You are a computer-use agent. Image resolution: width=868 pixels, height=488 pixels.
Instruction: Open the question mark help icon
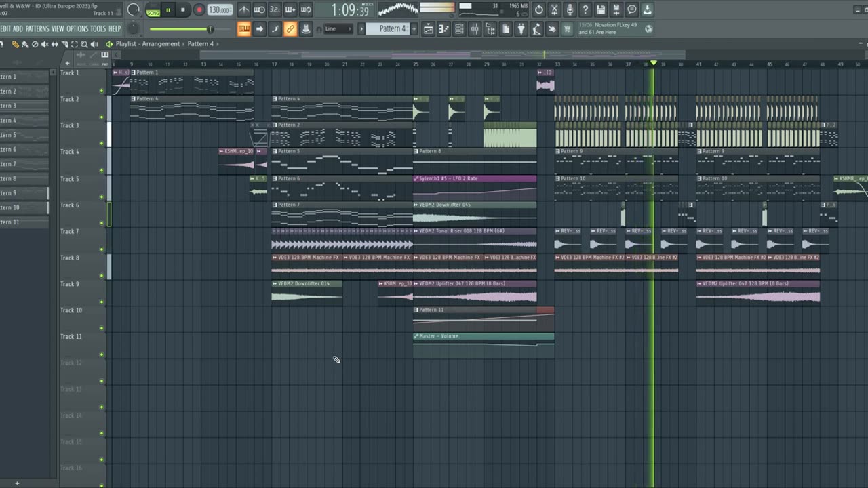coord(585,9)
